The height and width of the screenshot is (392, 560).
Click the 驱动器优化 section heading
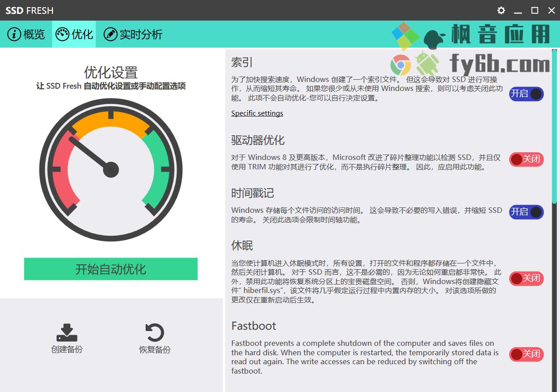click(258, 140)
